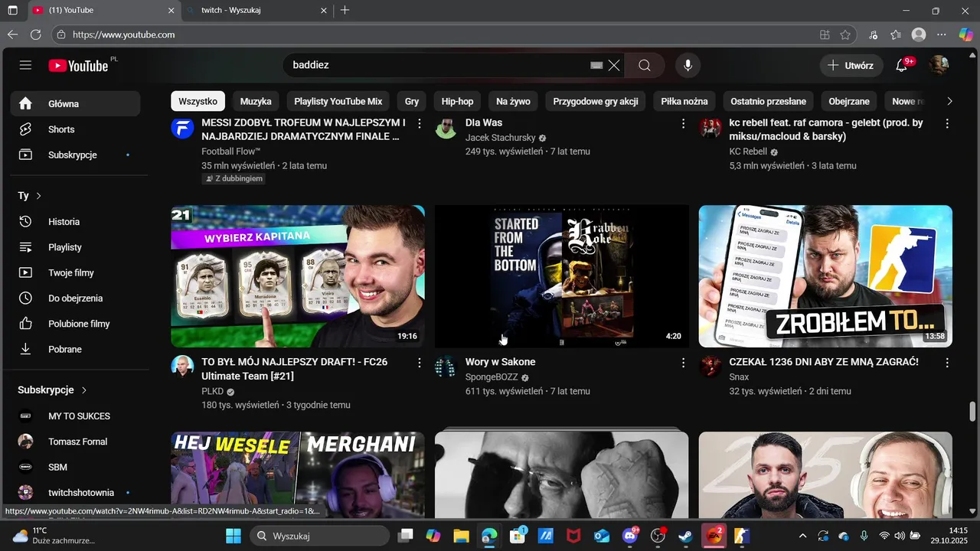Open Tomasz Fornal channel subscription
Viewport: 980px width, 551px height.
click(75, 442)
